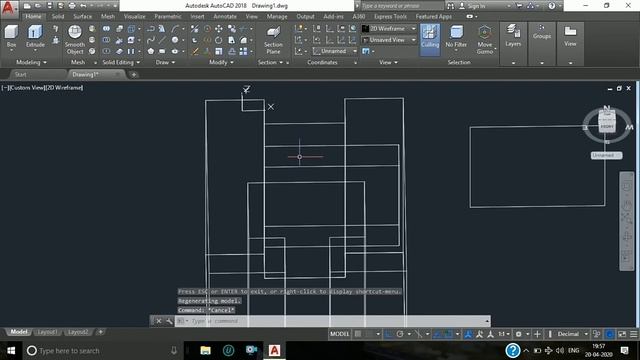Switch to the Surface ribbon tab
Screen dimensions: 640x360
coord(82,16)
